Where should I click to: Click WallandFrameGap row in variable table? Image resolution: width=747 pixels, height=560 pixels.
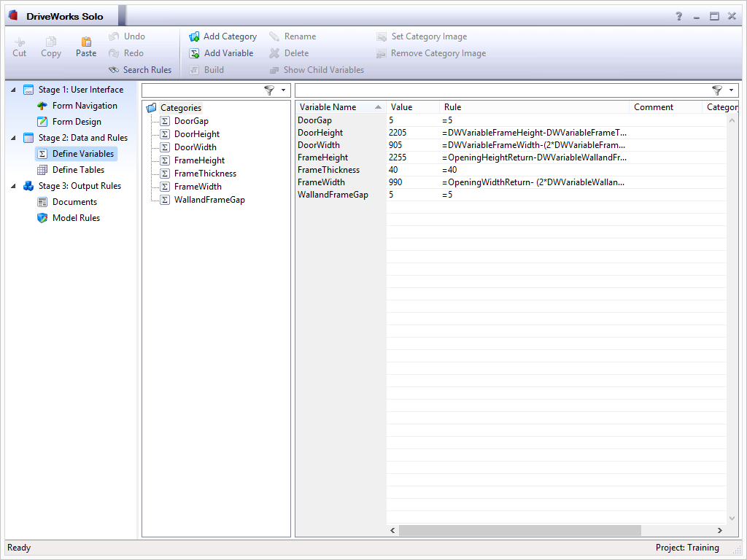coord(511,195)
